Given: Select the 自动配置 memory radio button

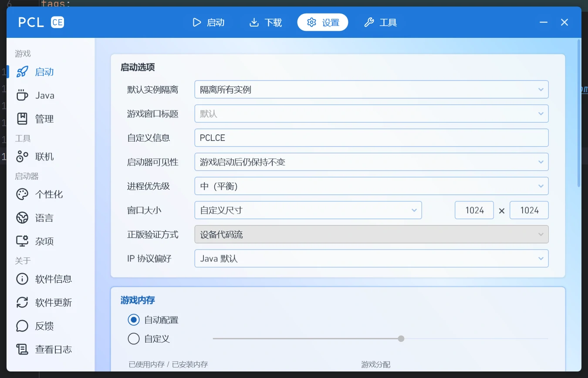Looking at the screenshot, I should tap(134, 320).
